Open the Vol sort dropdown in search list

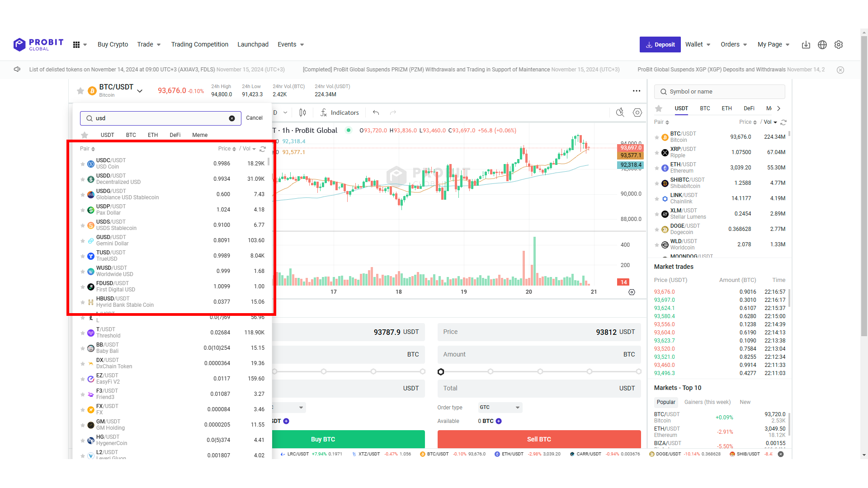249,149
